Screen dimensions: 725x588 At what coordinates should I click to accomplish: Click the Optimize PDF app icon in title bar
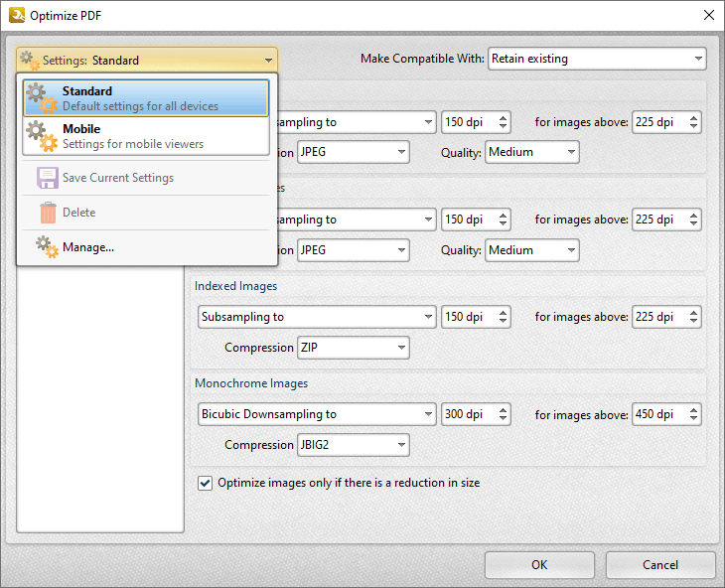pyautogui.click(x=17, y=15)
